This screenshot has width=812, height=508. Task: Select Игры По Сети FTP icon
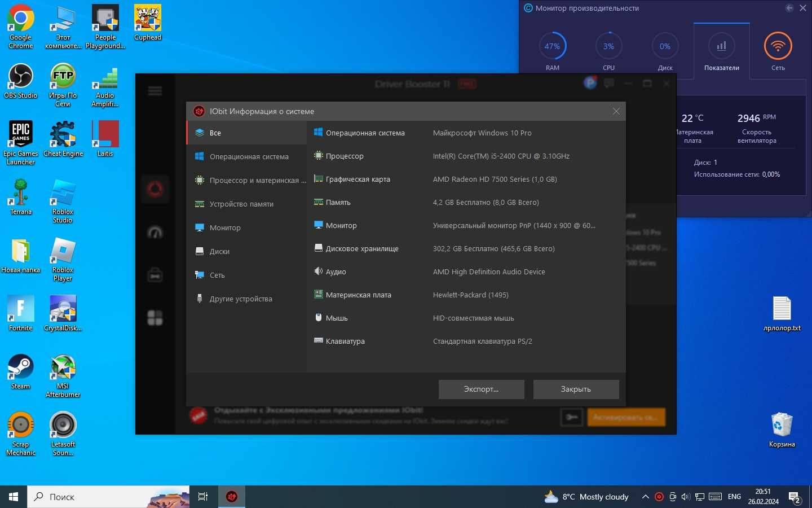pos(63,85)
